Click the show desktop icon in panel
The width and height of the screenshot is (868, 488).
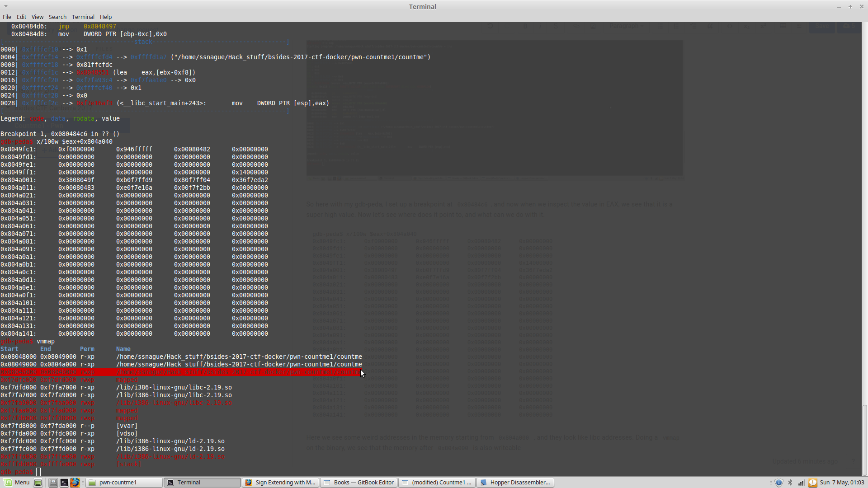(38, 483)
